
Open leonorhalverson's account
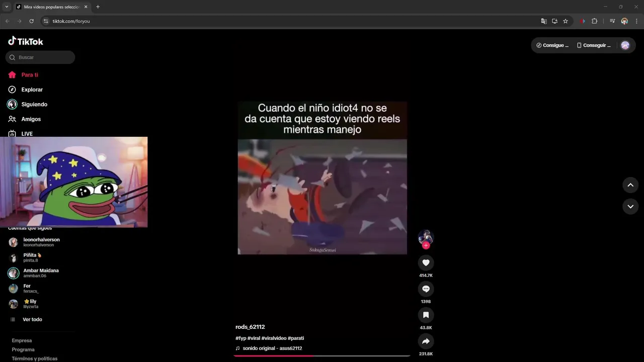tap(34, 242)
